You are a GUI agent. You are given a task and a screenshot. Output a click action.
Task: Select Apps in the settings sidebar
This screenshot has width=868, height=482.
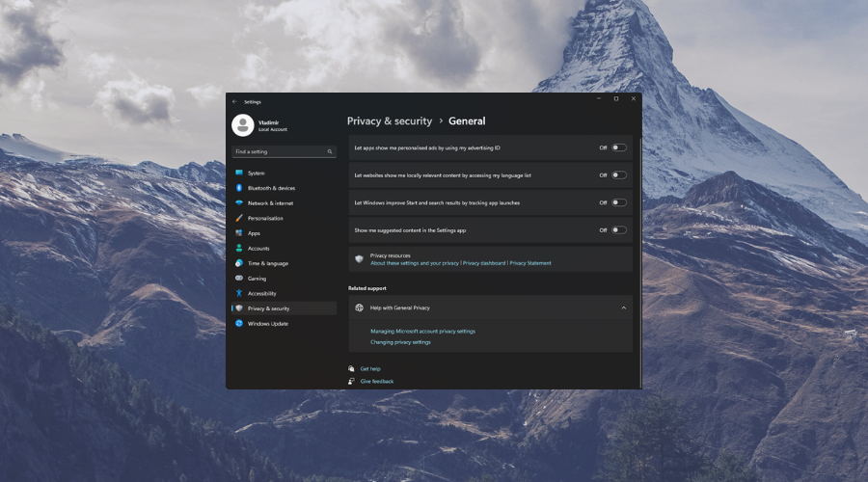point(254,233)
